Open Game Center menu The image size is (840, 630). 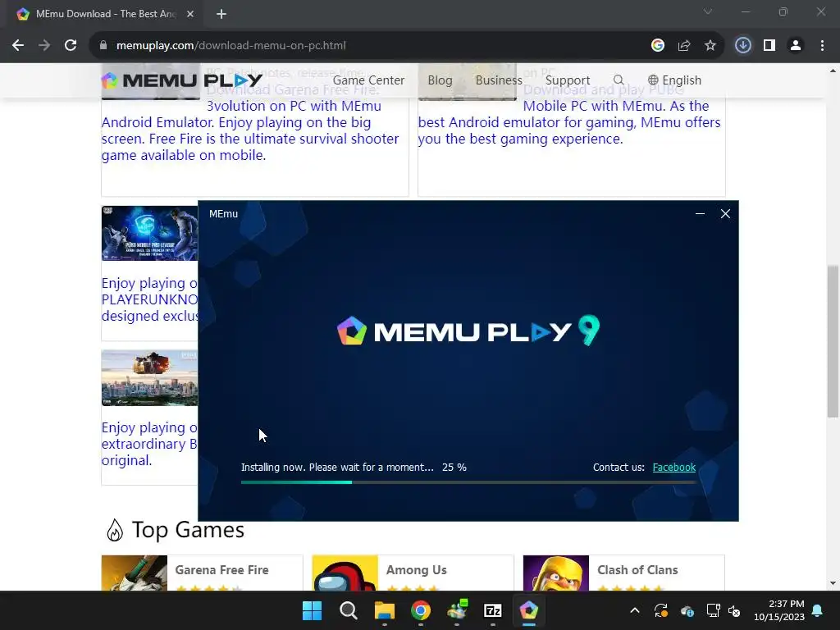368,80
